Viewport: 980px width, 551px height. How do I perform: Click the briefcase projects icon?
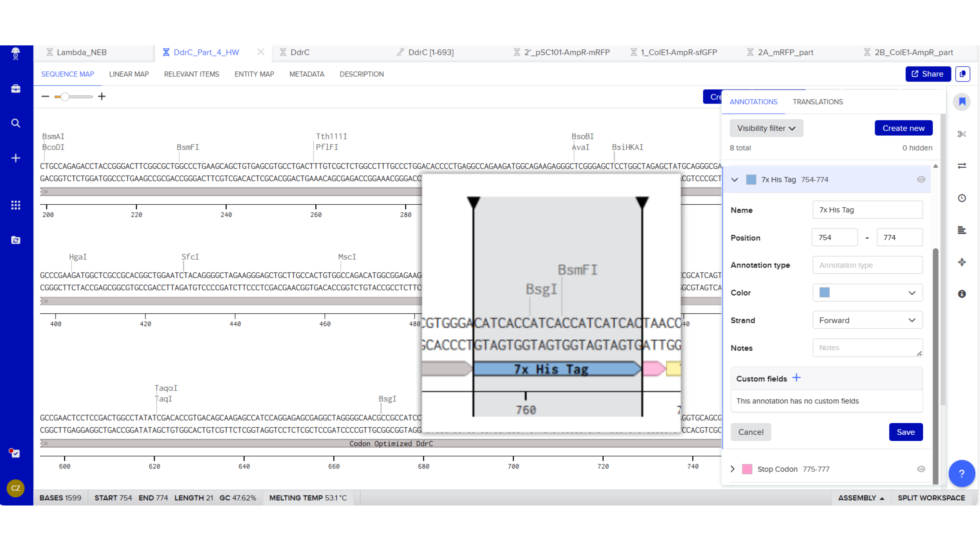(x=16, y=89)
